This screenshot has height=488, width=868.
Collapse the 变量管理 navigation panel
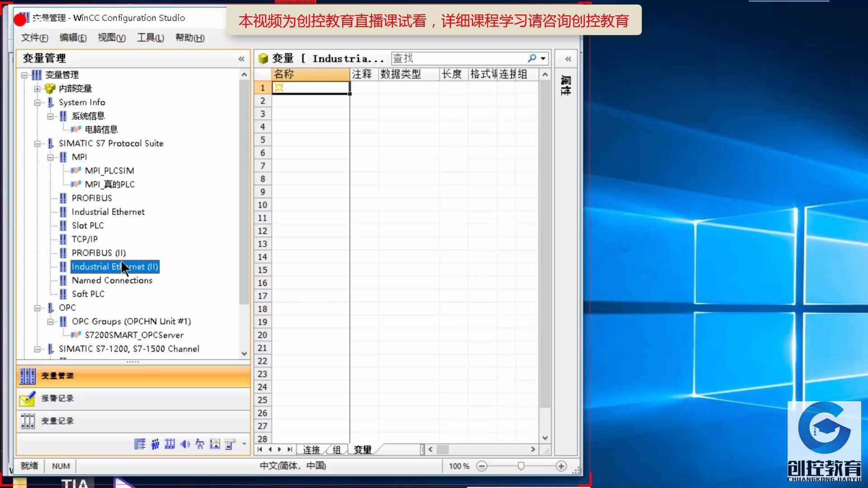point(241,59)
